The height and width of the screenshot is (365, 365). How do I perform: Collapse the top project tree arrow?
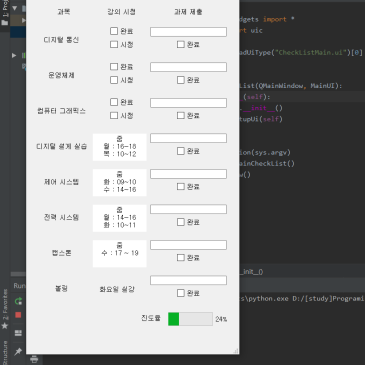click(x=15, y=8)
